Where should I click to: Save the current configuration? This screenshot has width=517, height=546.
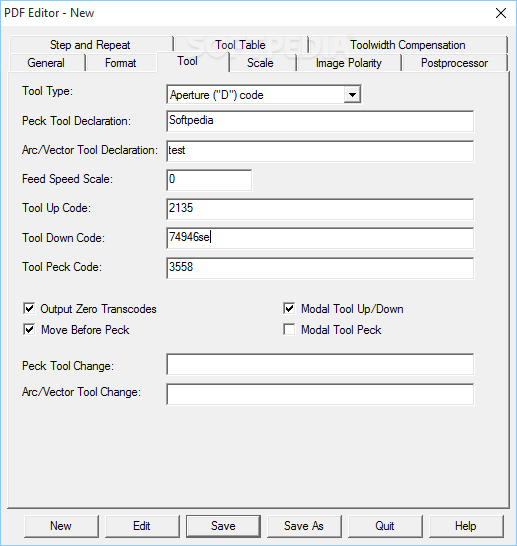[223, 526]
